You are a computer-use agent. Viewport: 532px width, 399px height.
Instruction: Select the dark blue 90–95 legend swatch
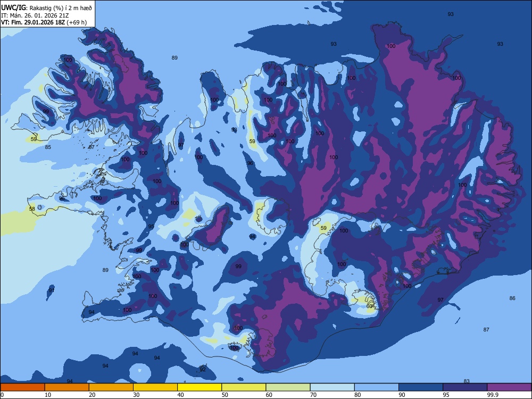pyautogui.click(x=421, y=387)
